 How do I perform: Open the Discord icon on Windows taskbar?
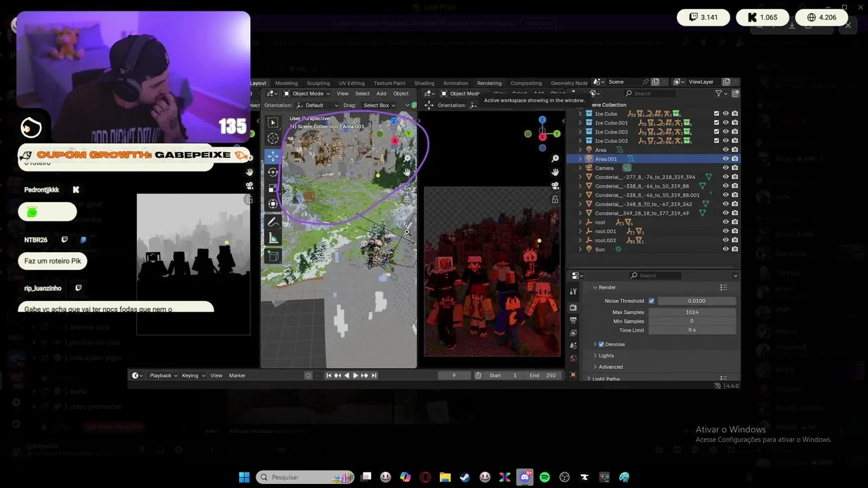pos(525,477)
